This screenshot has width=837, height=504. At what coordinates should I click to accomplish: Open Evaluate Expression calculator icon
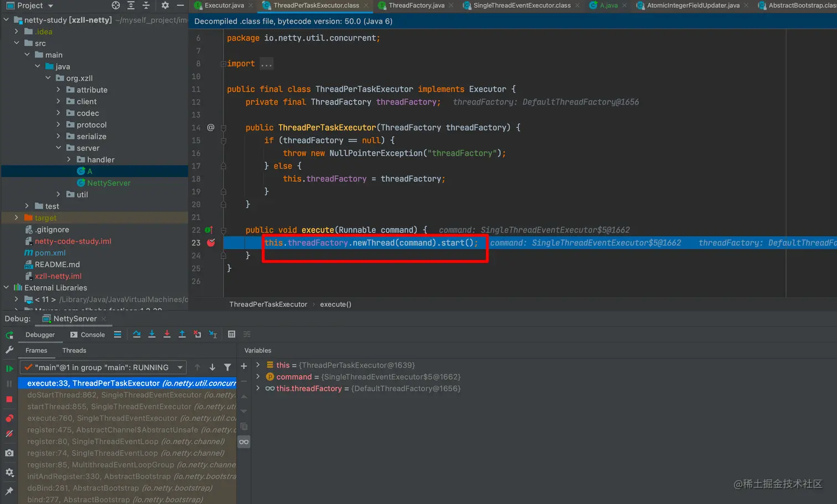point(231,334)
